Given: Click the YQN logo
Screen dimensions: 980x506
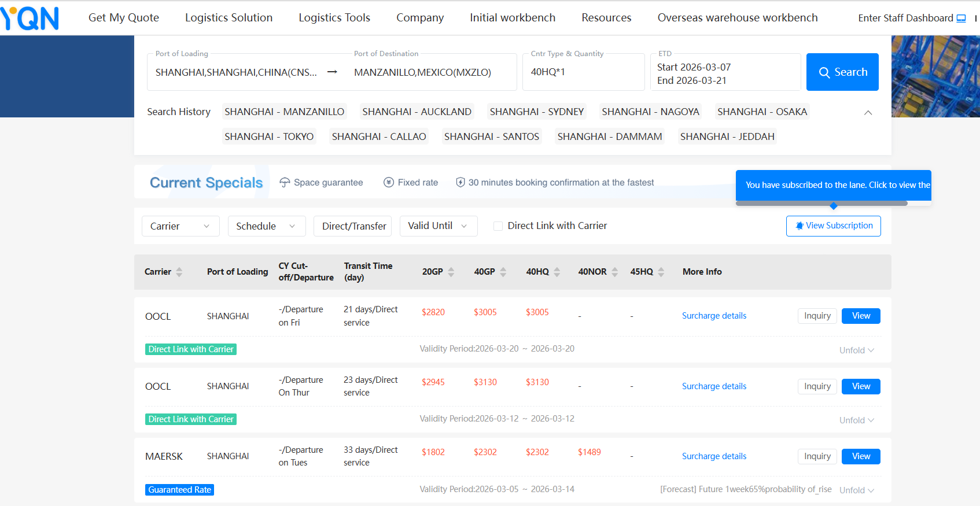Looking at the screenshot, I should (30, 18).
